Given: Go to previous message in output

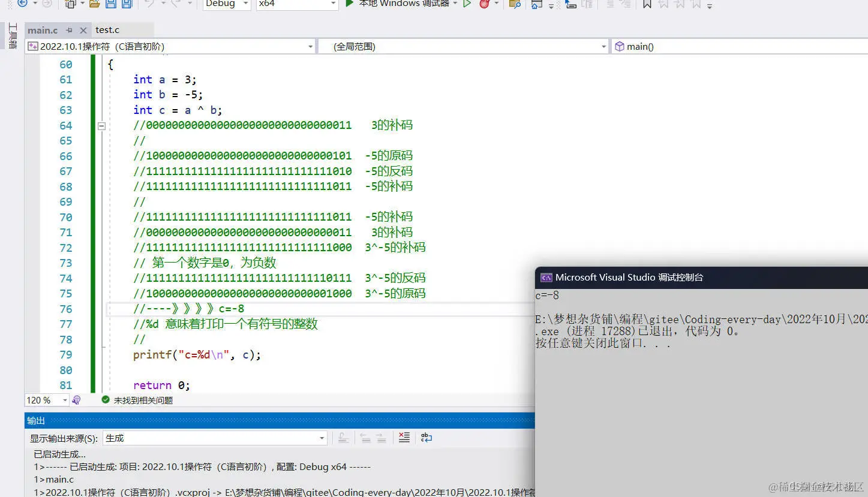Looking at the screenshot, I should coord(365,438).
